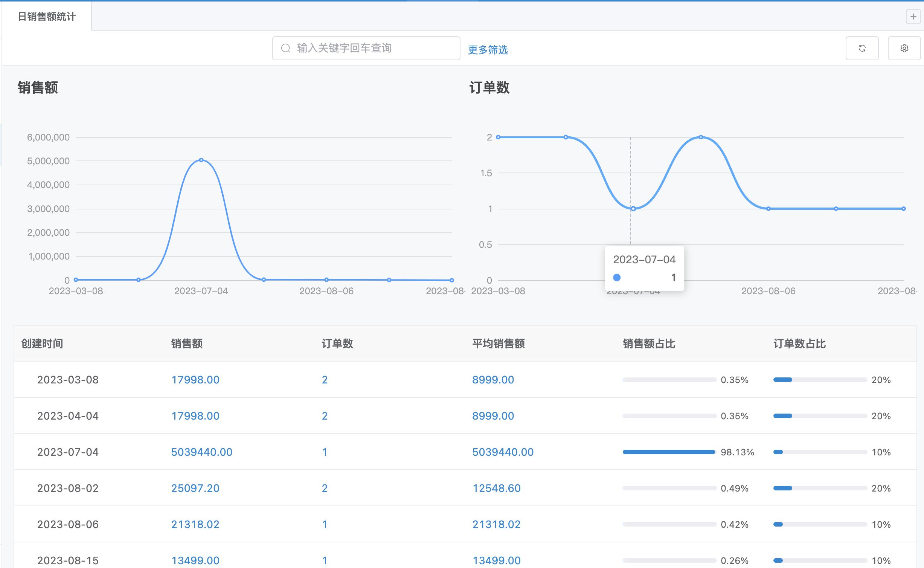Click the tooltip blue series dot
Image resolution: width=924 pixels, height=568 pixels.
(617, 278)
